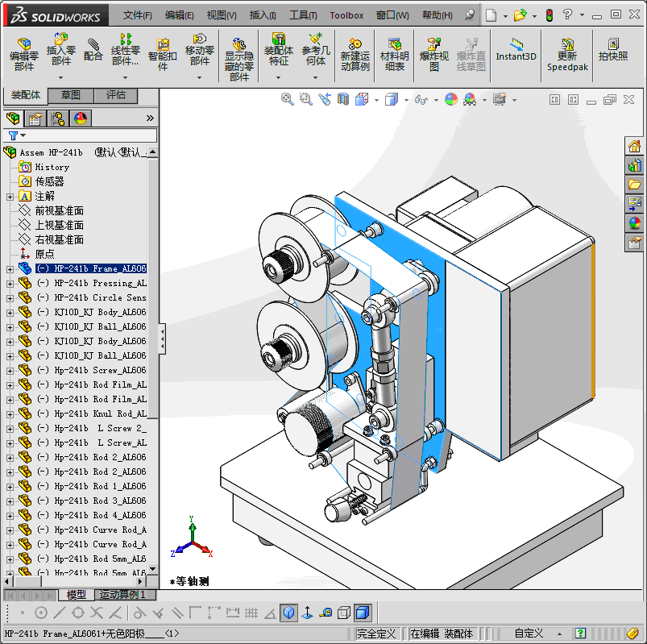
Task: Click the appearance color wheel in heads-up toolbar
Action: point(450,99)
